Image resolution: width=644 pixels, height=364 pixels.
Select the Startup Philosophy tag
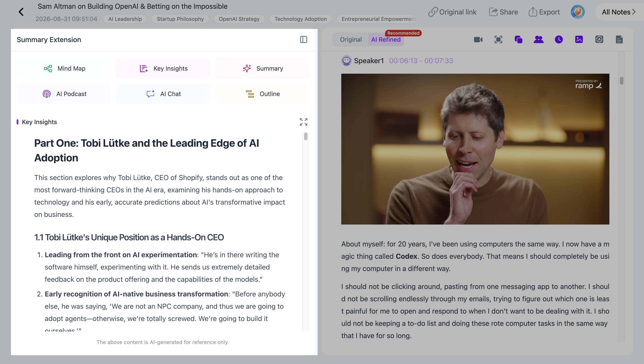click(x=180, y=19)
